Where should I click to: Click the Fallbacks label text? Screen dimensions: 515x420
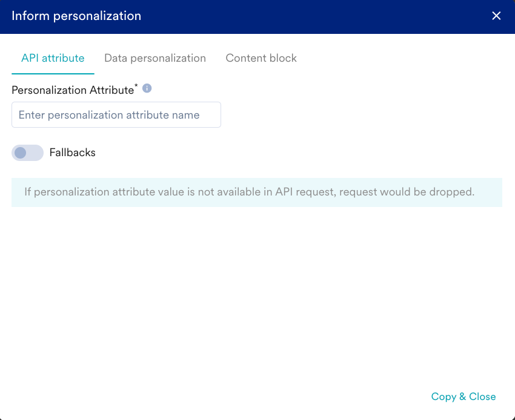coord(73,153)
